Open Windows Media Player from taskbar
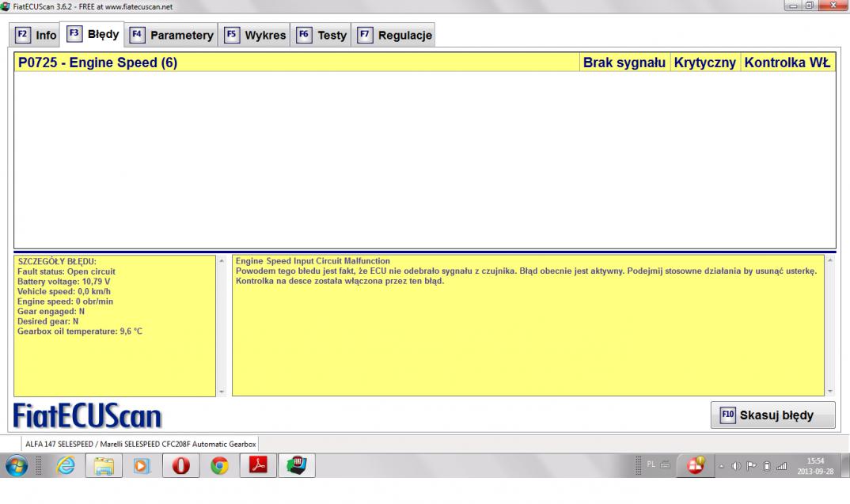This screenshot has width=850, height=504. [142, 465]
